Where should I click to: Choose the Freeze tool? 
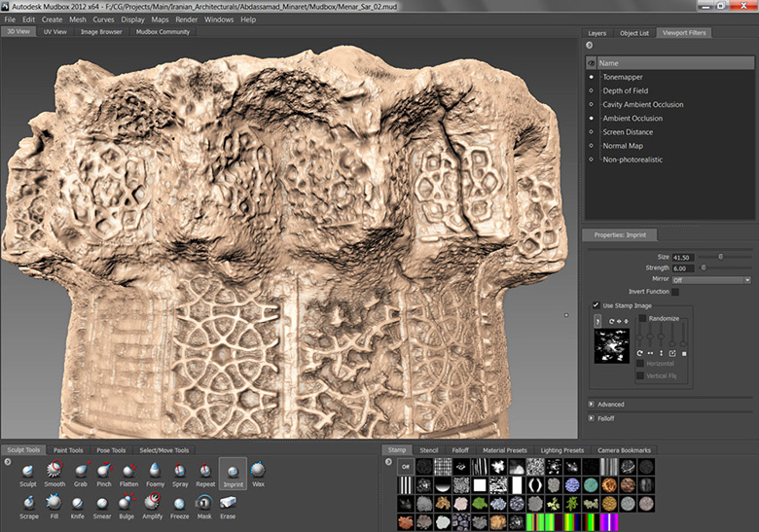click(x=180, y=503)
